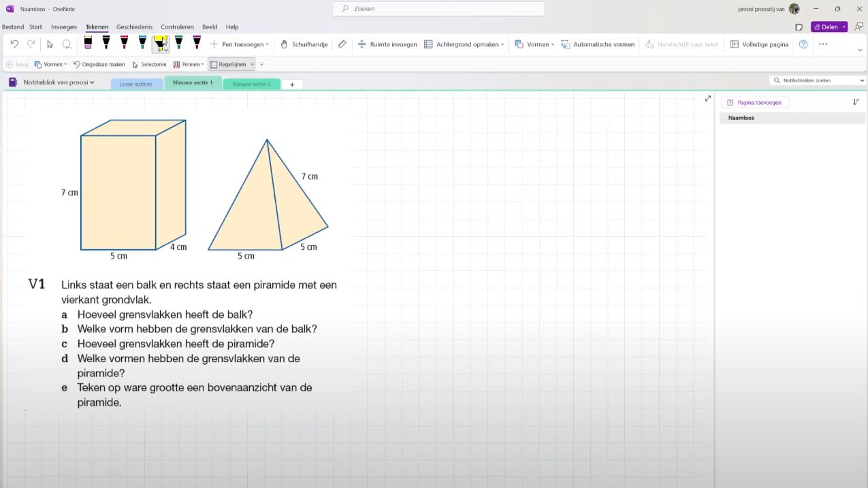Screen dimensions: 868x488
Task: Switch to Volledige pagina view
Action: point(759,44)
